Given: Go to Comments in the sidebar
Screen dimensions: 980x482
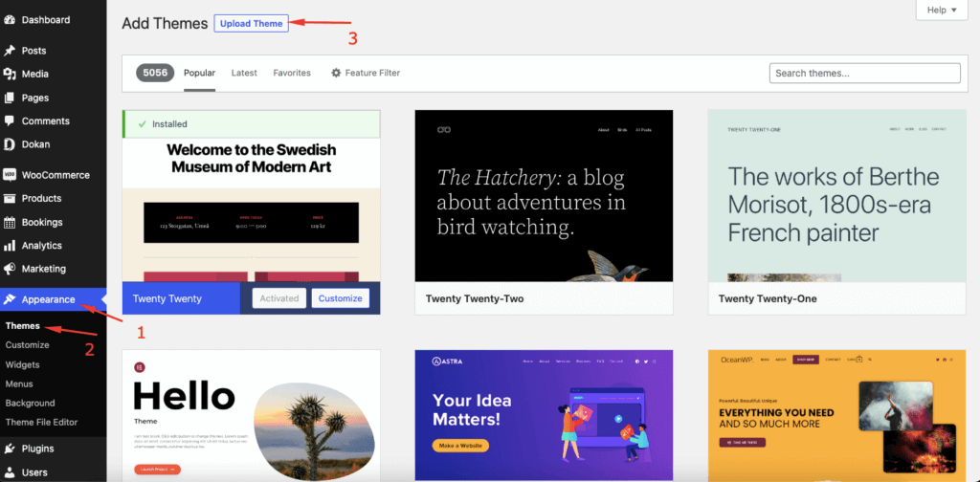Looking at the screenshot, I should coord(46,121).
